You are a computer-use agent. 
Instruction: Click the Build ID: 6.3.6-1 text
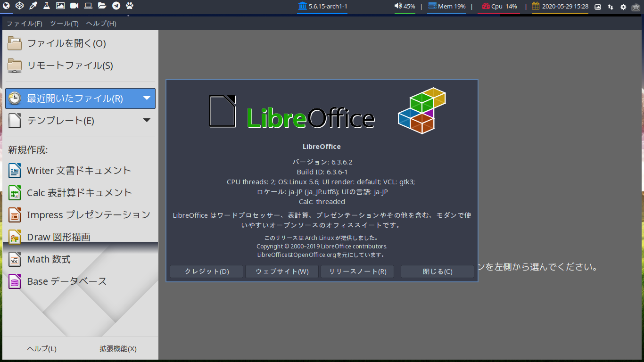pos(322,172)
